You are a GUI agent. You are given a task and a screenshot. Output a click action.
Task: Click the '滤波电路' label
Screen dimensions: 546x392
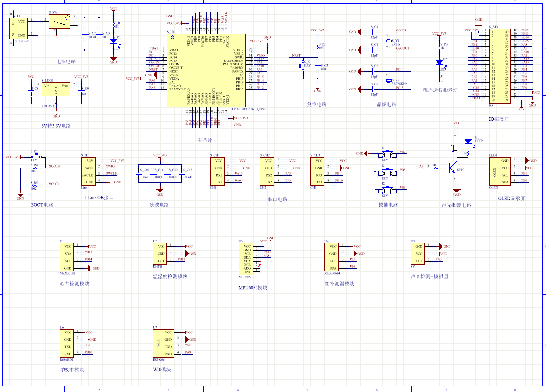159,205
